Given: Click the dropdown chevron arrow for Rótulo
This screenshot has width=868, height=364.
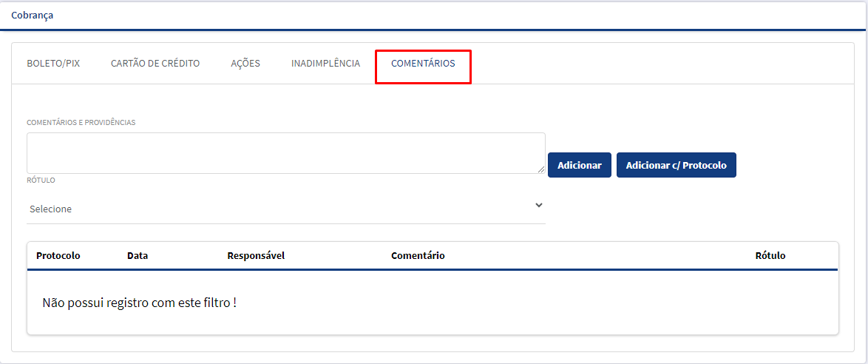Looking at the screenshot, I should pyautogui.click(x=539, y=206).
